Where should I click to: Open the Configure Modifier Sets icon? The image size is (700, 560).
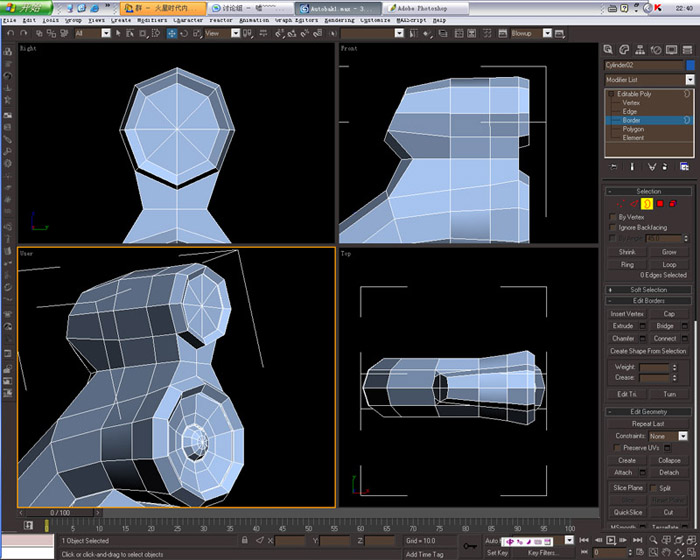pyautogui.click(x=684, y=167)
